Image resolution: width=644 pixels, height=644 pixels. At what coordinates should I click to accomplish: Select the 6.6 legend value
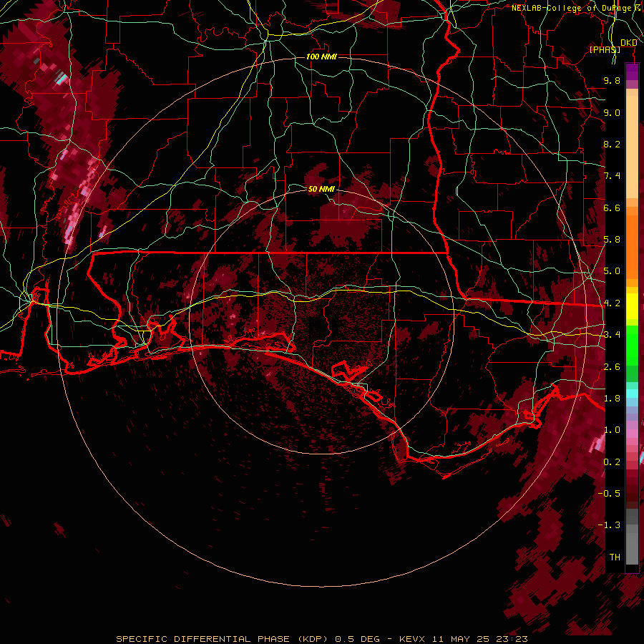[x=612, y=208]
